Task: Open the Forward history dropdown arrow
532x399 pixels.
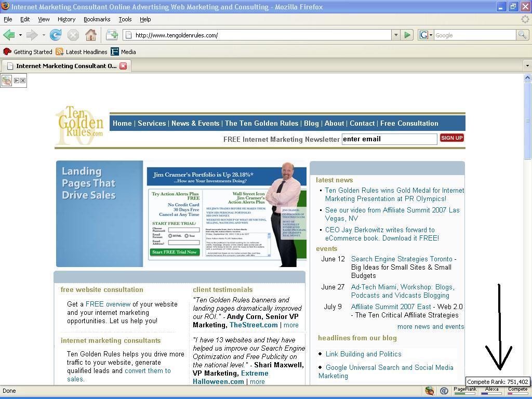Action: click(44, 35)
